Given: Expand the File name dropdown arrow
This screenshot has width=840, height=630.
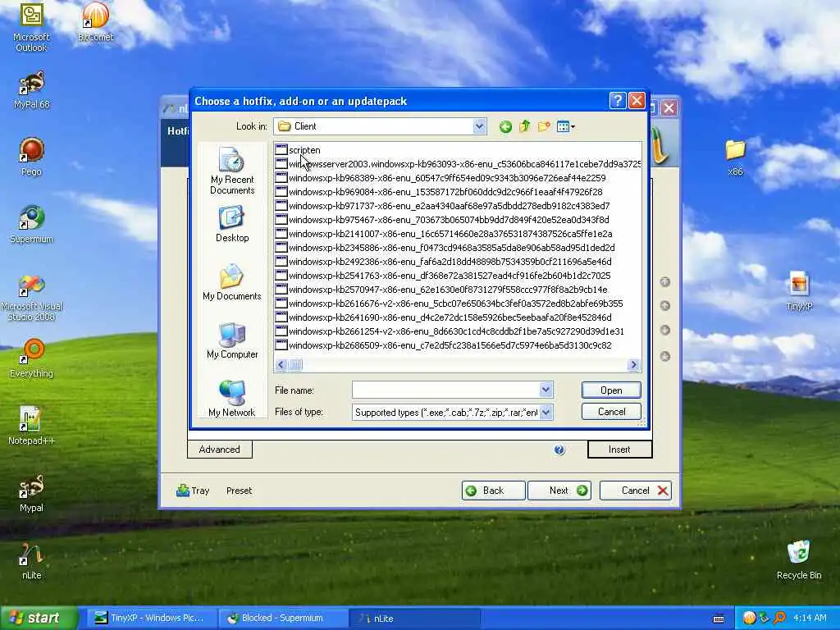Looking at the screenshot, I should point(546,390).
